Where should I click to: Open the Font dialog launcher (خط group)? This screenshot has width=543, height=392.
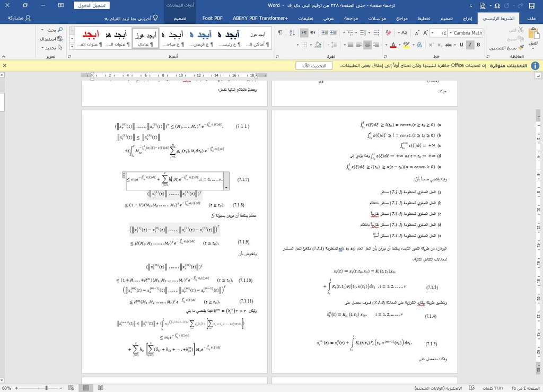click(385, 56)
